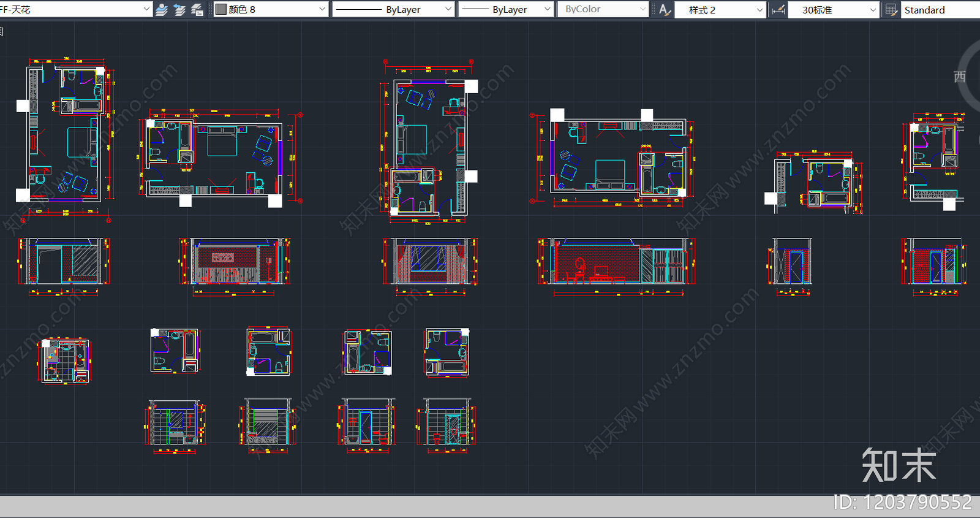Open the ByLayer linetype dropdown
The image size is (980, 526).
[x=448, y=10]
